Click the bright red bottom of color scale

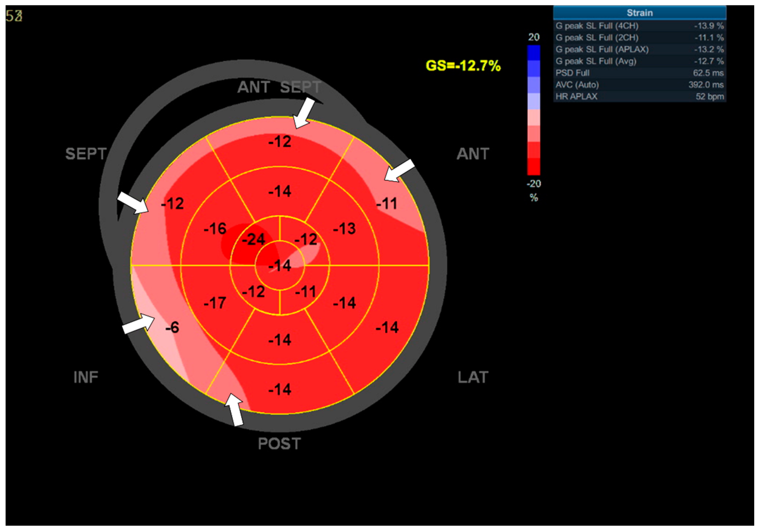(533, 167)
